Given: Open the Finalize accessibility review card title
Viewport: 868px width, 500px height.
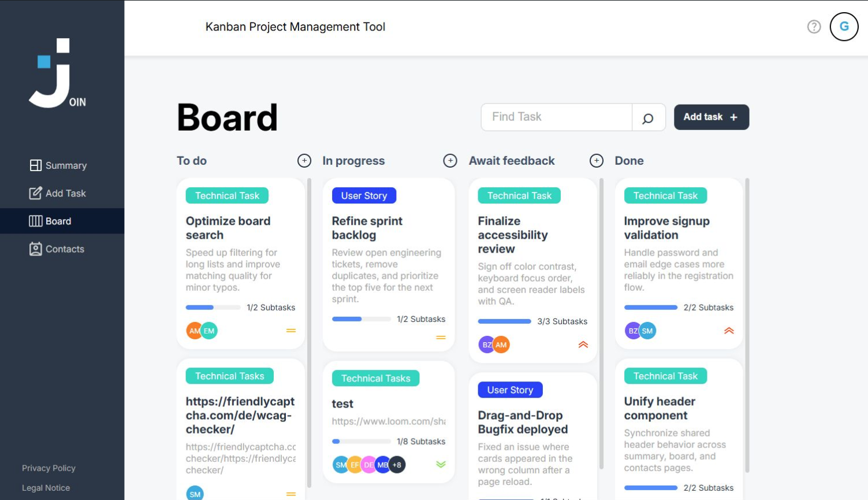Looking at the screenshot, I should coord(513,235).
